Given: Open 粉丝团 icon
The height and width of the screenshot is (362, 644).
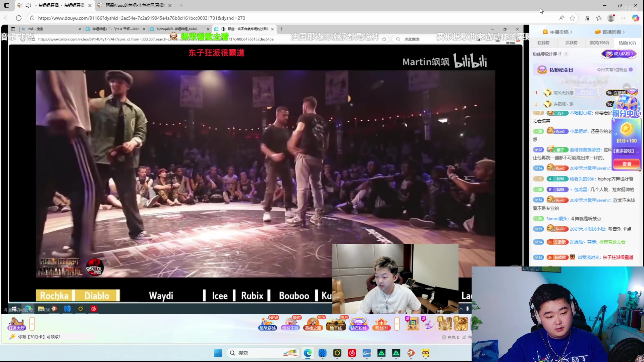Looking at the screenshot, I should coord(381,324).
